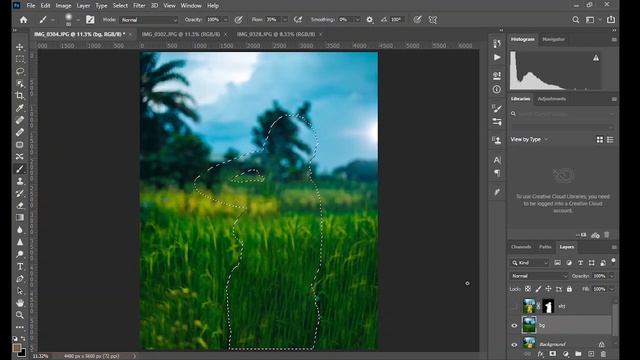This screenshot has height=360, width=640.
Task: Toggle lock all
Action: (569, 289)
